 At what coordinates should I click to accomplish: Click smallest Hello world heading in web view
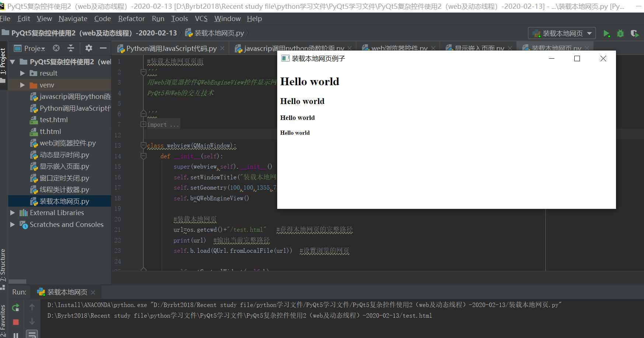coord(295,133)
